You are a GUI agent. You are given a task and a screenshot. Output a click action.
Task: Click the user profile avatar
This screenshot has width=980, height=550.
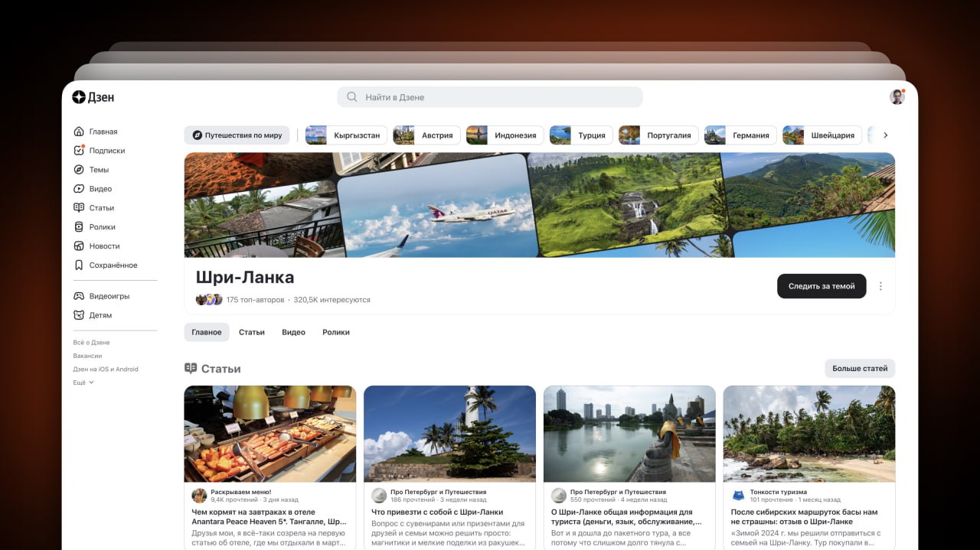[897, 97]
